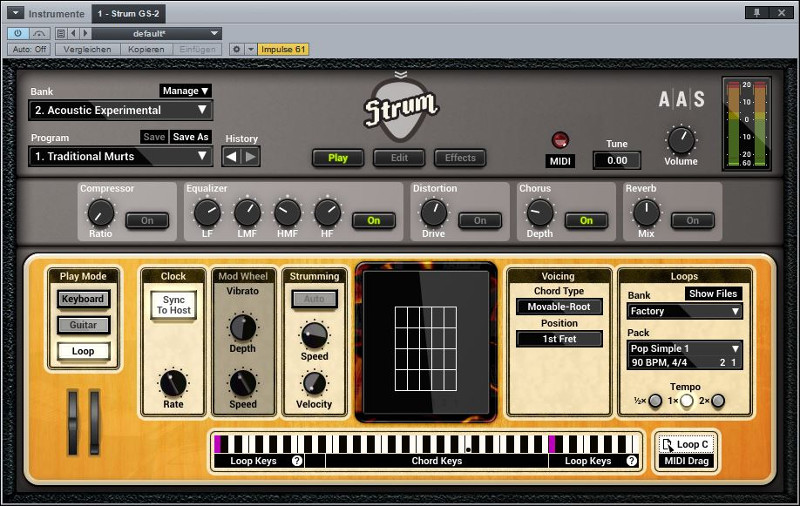
Task: Toggle the plugin power bypass icon
Action: tap(18, 34)
